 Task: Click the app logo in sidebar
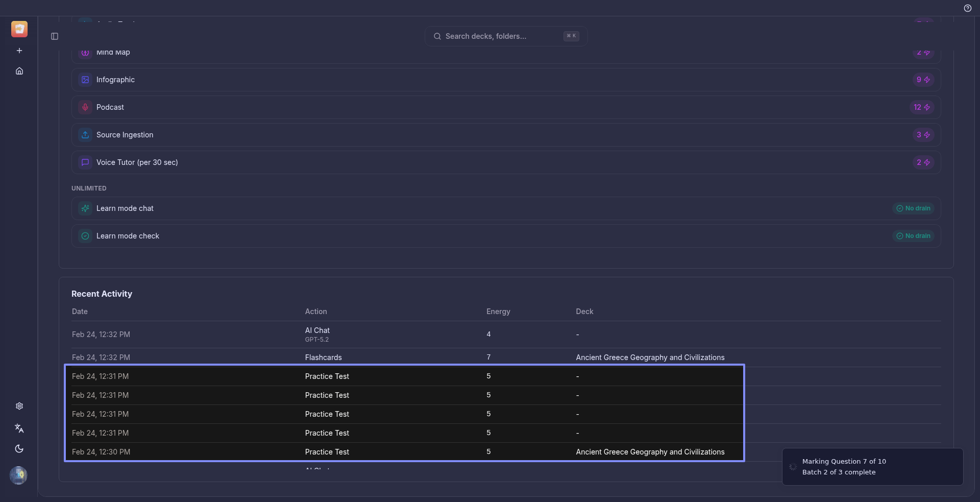click(19, 29)
